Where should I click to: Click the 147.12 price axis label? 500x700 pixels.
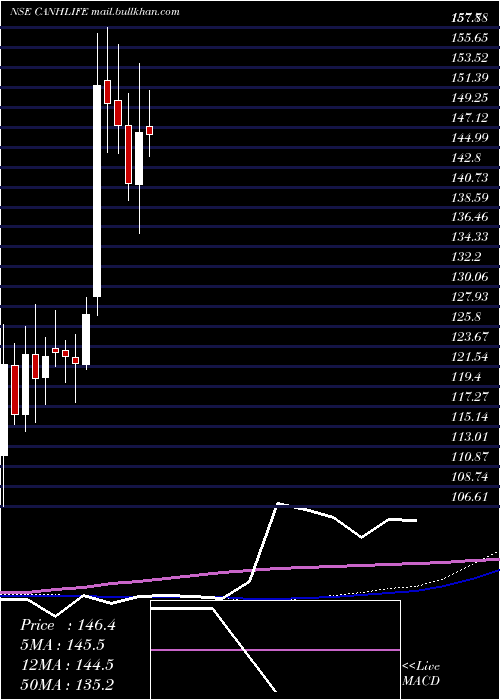[469, 118]
